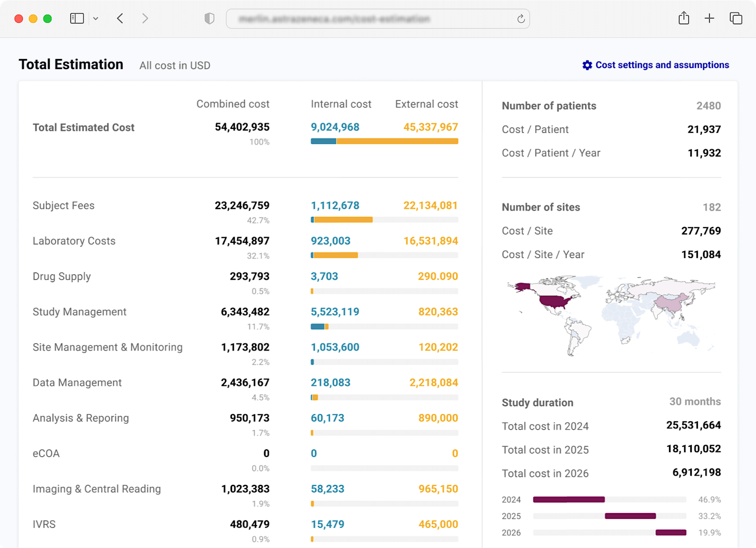Click the United States on the world map
756x548 pixels.
pyautogui.click(x=554, y=301)
